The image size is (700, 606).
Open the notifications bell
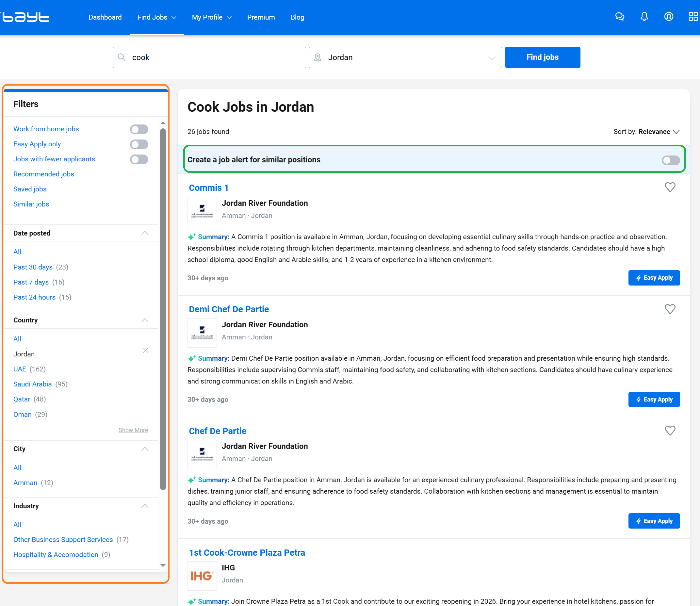[x=644, y=17]
